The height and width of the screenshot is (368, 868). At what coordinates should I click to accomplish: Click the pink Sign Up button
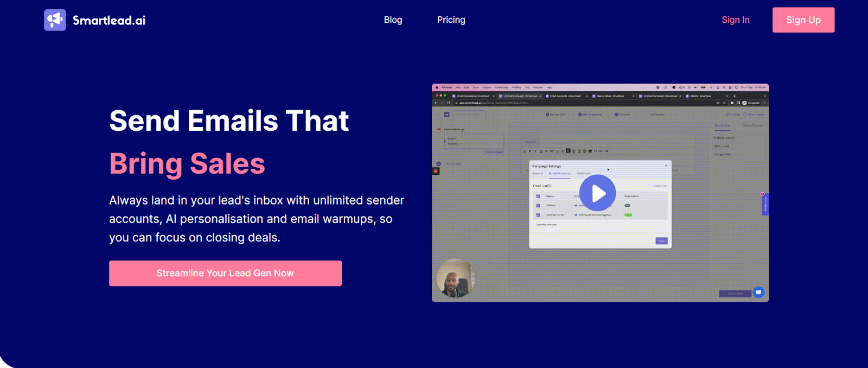(x=803, y=20)
